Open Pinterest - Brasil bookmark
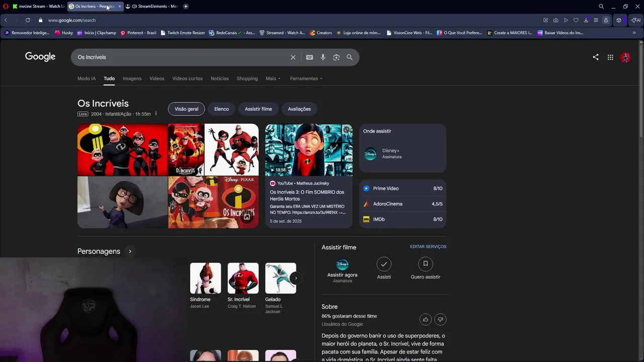 pyautogui.click(x=138, y=33)
